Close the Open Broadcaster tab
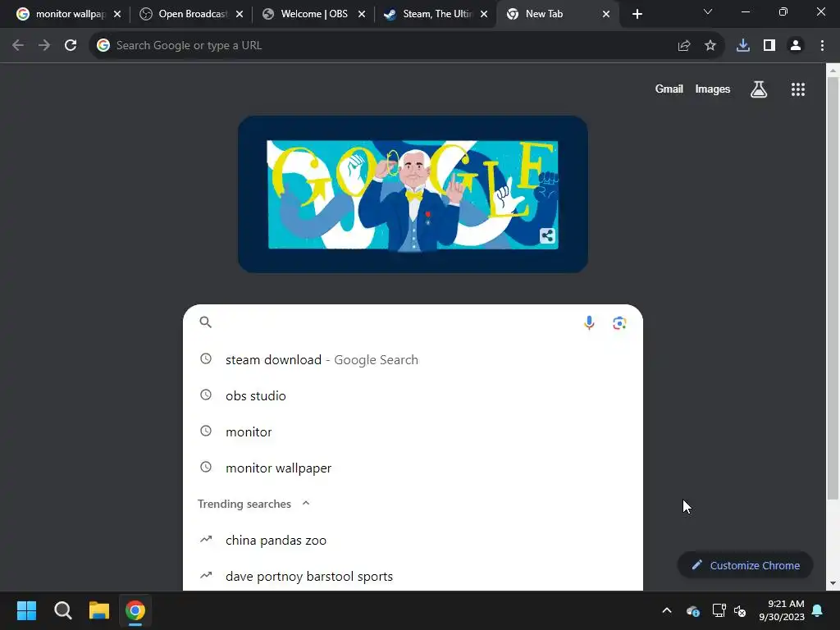This screenshot has width=840, height=630. pyautogui.click(x=240, y=15)
